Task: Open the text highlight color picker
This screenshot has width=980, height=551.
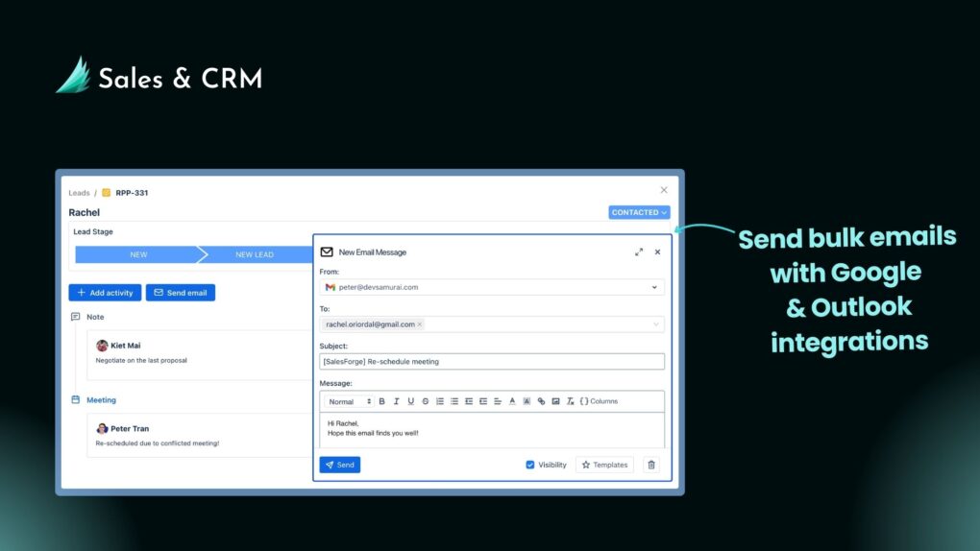Action: coord(527,401)
